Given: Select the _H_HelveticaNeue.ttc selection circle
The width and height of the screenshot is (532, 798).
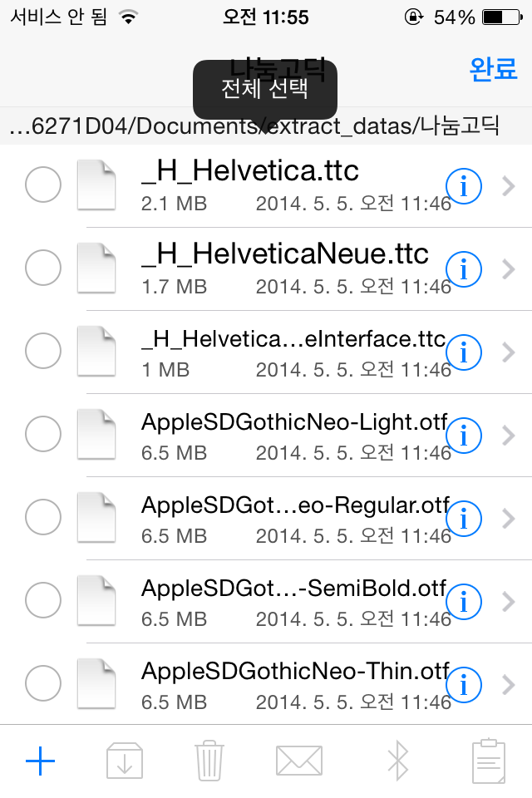Looking at the screenshot, I should point(43,268).
